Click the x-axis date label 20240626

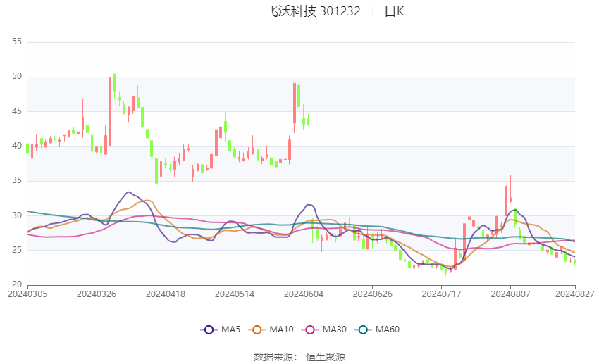pos(373,294)
